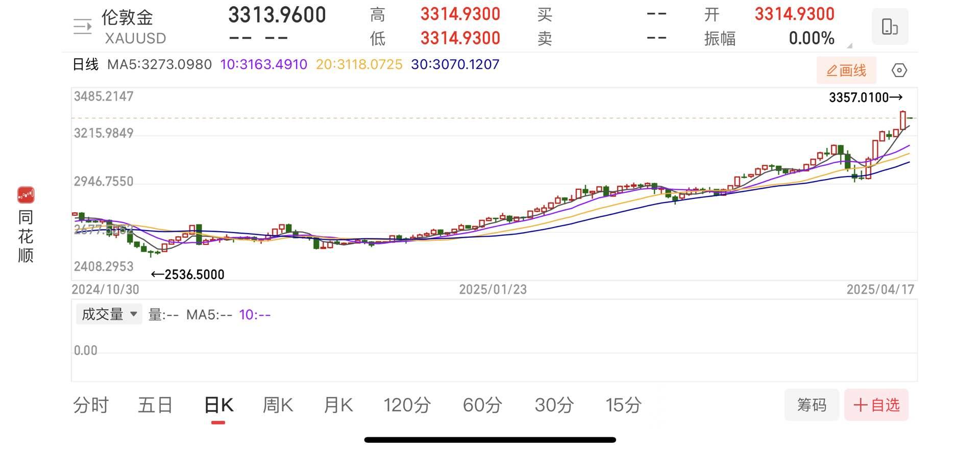The width and height of the screenshot is (980, 452).
Task: Tap the 3485.2147 axis price label
Action: [x=104, y=96]
